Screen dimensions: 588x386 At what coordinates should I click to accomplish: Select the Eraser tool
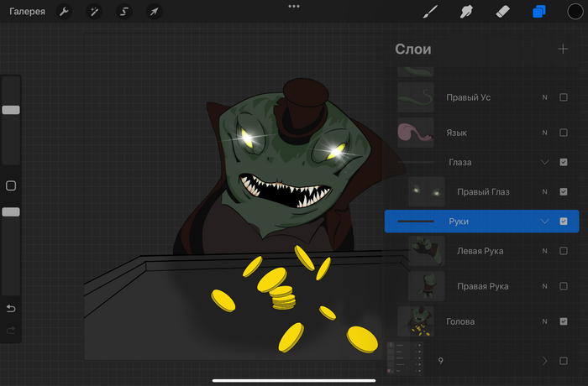click(x=502, y=12)
